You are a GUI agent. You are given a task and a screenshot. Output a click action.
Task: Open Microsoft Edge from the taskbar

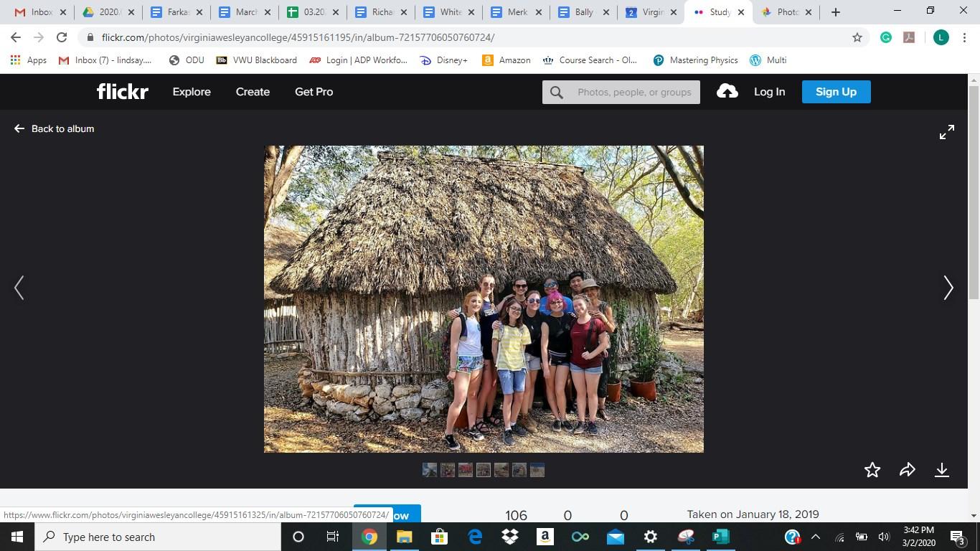click(x=475, y=537)
